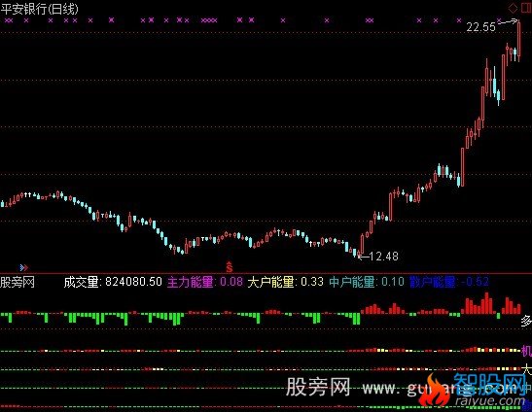Click the red rectangle icon in the top-right corner

point(525,8)
